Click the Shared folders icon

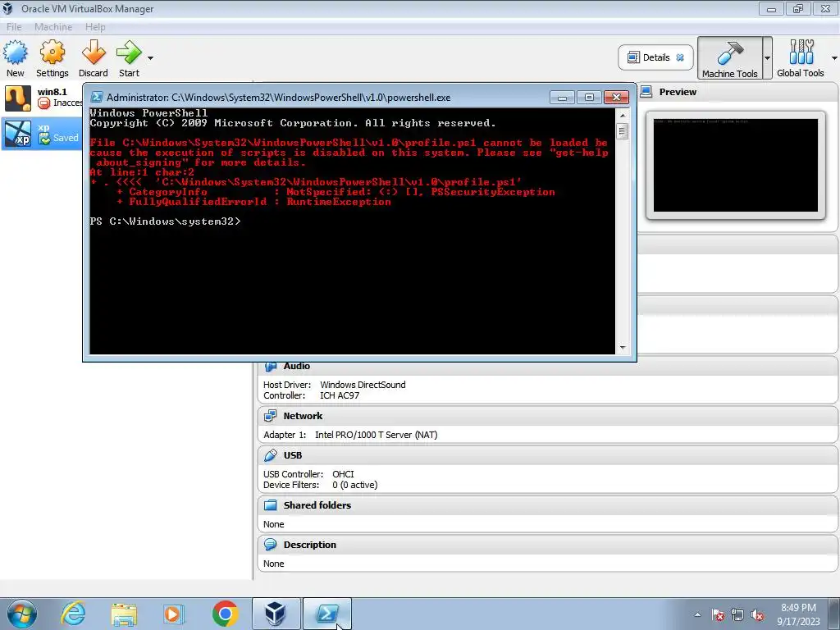(x=271, y=505)
